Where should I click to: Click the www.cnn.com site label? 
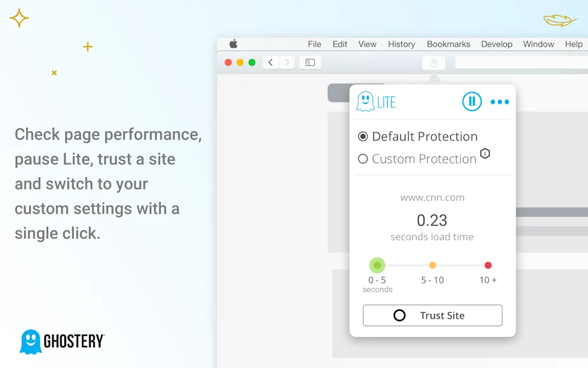click(x=432, y=197)
